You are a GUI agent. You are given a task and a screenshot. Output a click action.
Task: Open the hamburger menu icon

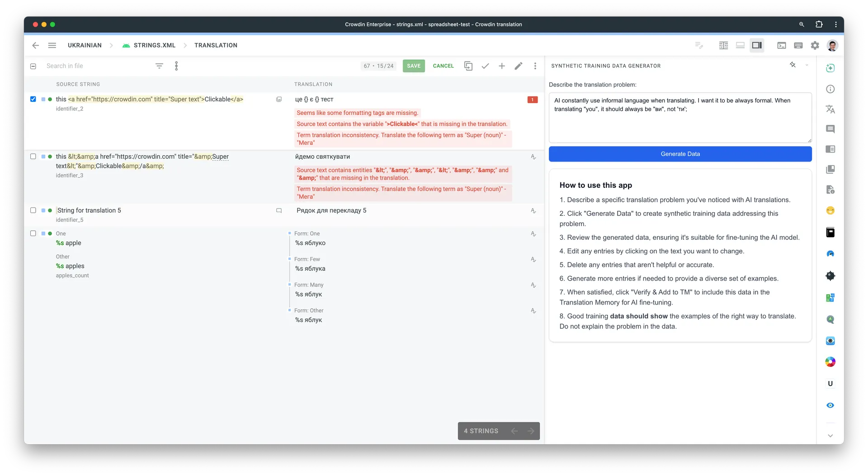(52, 45)
